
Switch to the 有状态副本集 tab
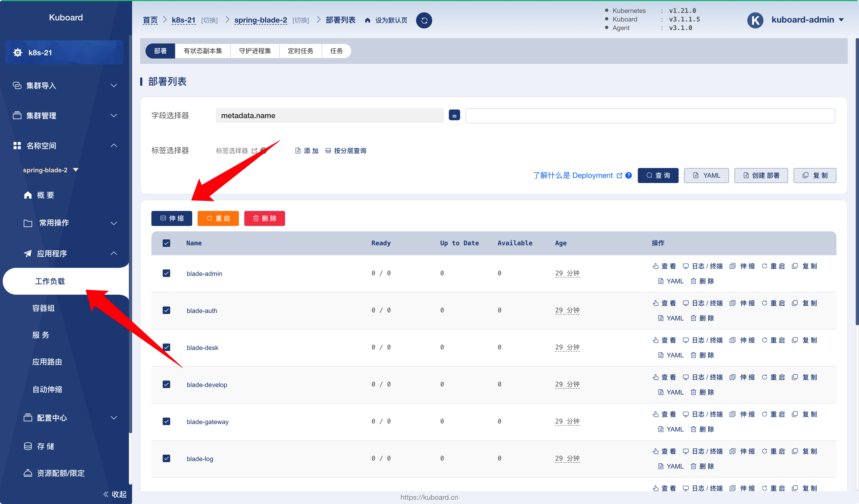(203, 51)
